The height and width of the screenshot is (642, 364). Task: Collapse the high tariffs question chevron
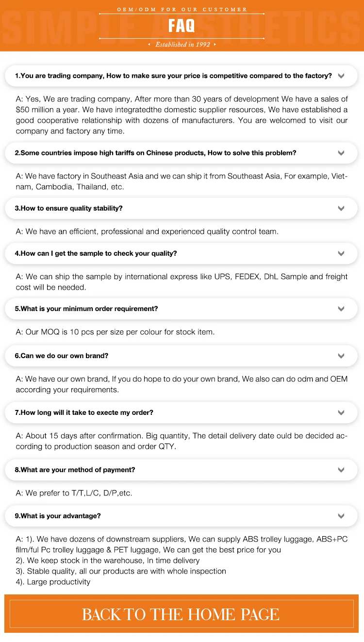[x=341, y=153]
